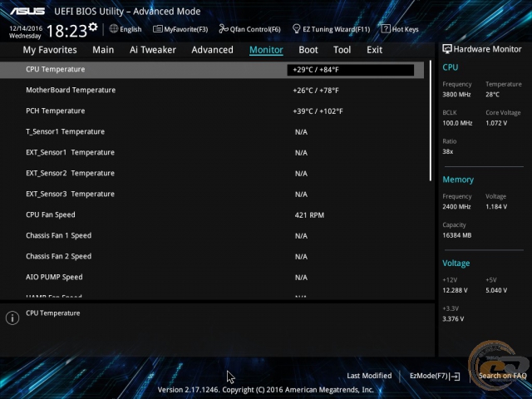532x399 pixels.
Task: Click +26°C / +78°F motherboard value
Action: tap(316, 91)
